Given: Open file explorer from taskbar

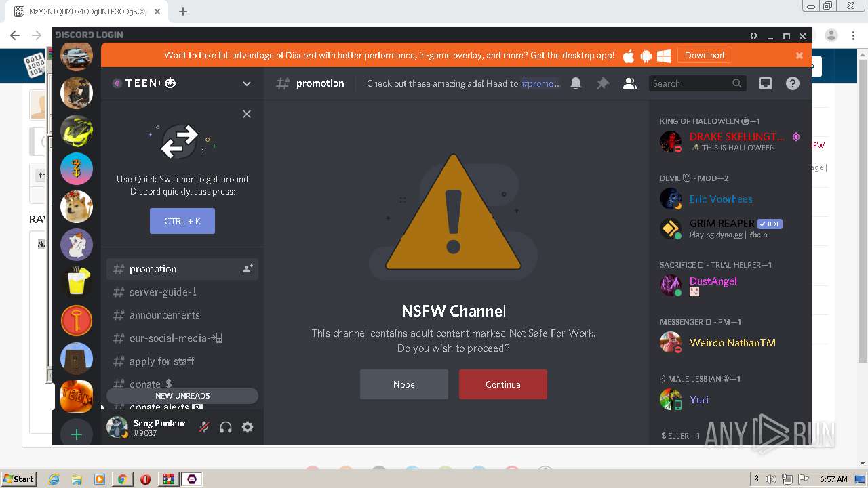Looking at the screenshot, I should pos(77,479).
